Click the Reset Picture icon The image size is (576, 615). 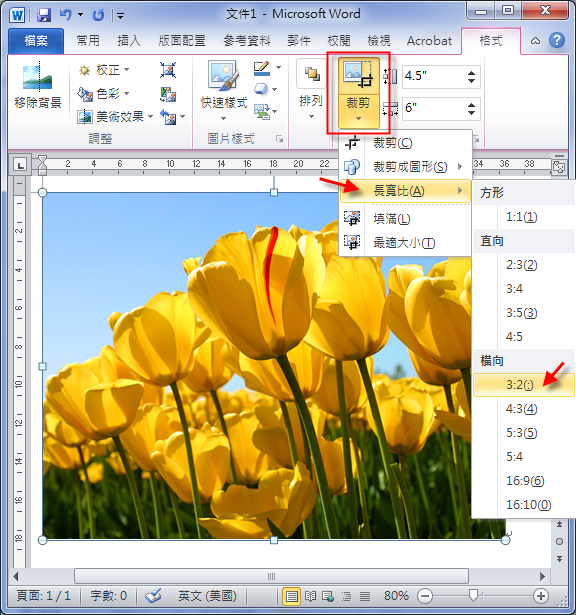tap(168, 117)
